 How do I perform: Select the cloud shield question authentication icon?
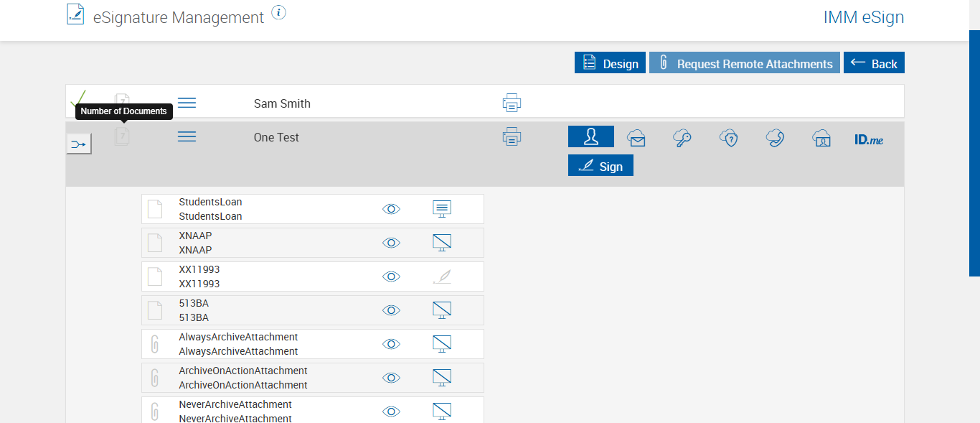[x=729, y=138]
